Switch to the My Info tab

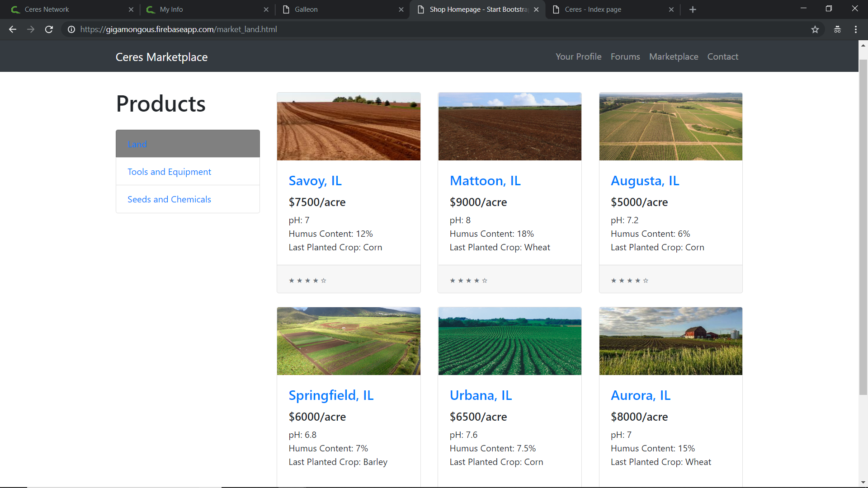(171, 9)
